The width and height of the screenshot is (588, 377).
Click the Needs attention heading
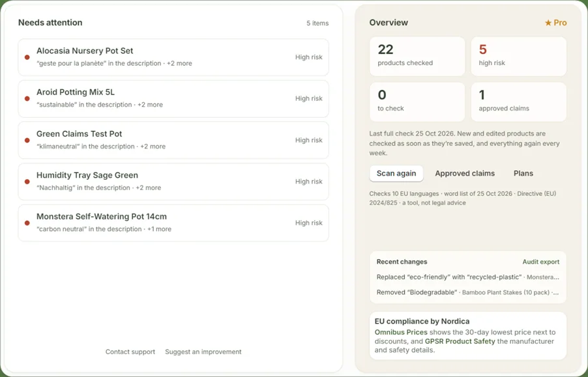pos(50,22)
